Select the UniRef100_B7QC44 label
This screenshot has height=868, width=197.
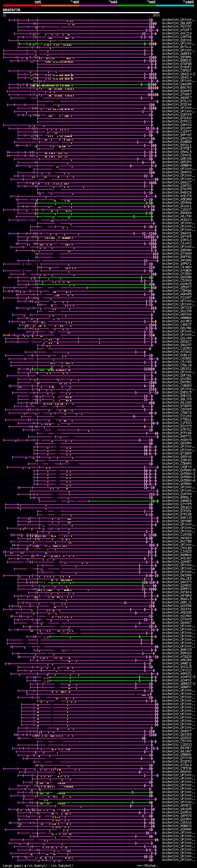pos(177,104)
